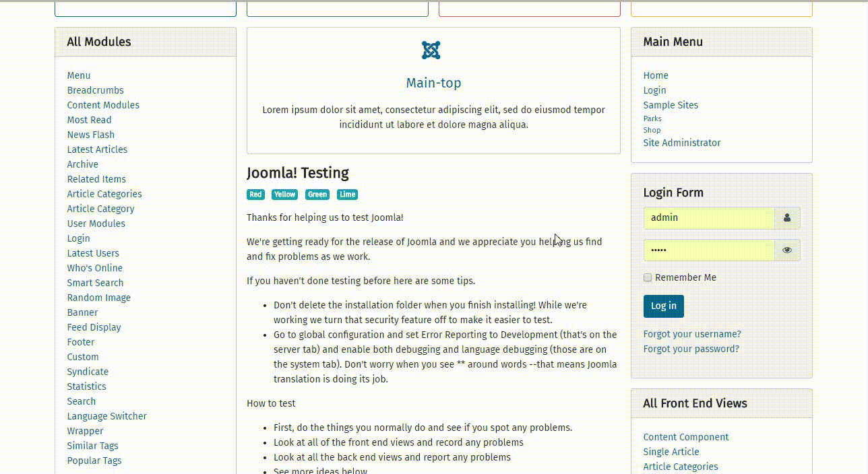Viewport: 868px width, 474px height.
Task: Click the Main-top heading
Action: coord(433,83)
